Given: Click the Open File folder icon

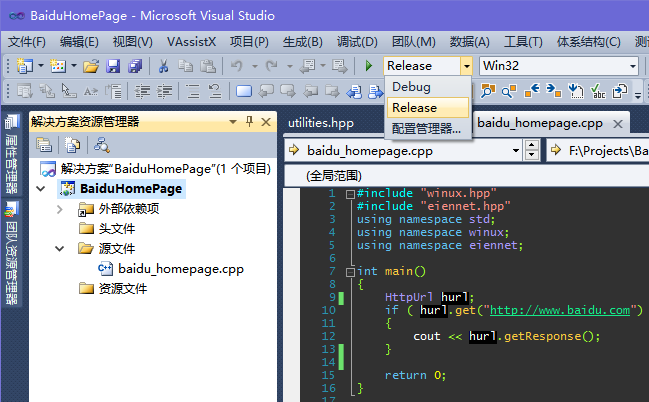Looking at the screenshot, I should 91,66.
